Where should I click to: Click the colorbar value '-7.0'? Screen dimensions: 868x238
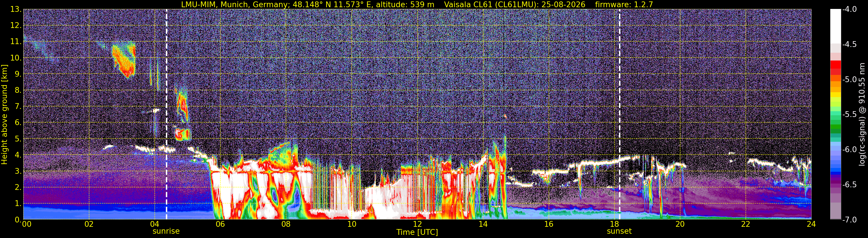click(x=850, y=220)
